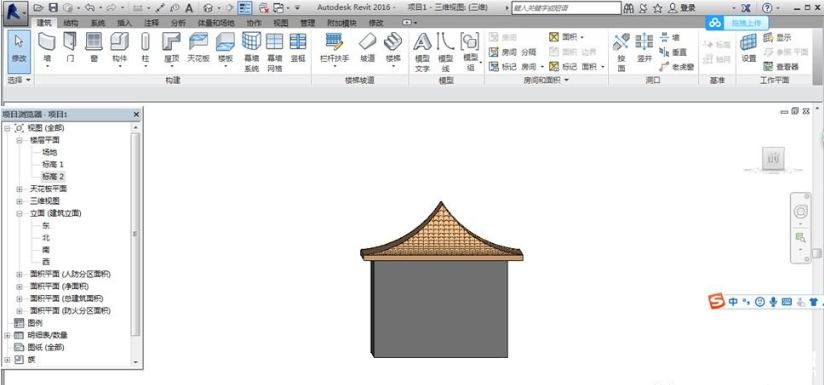The height and width of the screenshot is (385, 824).
Task: Click the 查看器 work plane viewer button
Action: click(781, 67)
